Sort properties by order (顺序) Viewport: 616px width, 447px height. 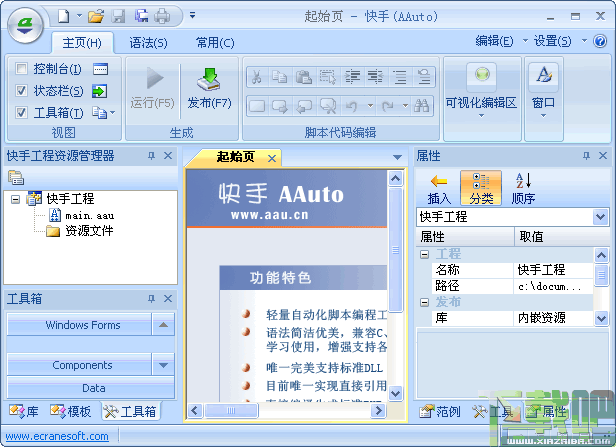point(523,189)
